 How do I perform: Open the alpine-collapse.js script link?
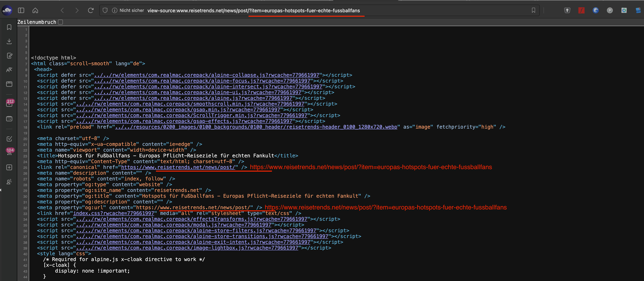tap(207, 75)
